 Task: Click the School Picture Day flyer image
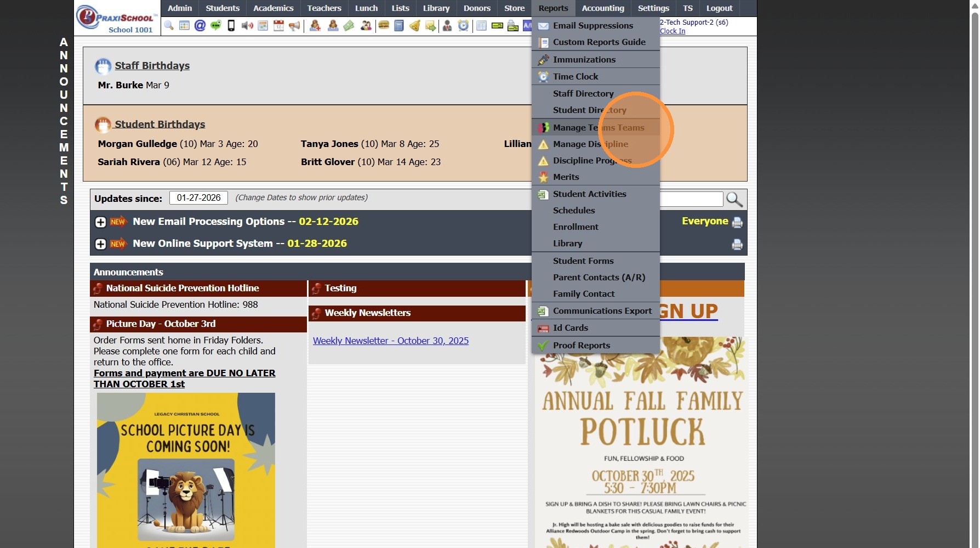(186, 470)
